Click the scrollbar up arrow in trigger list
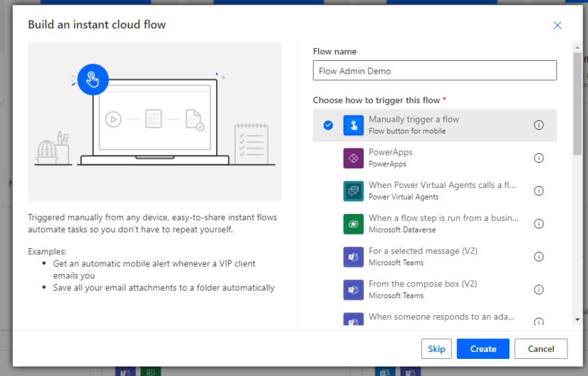Viewport: 588px width, 376px height. [577, 48]
